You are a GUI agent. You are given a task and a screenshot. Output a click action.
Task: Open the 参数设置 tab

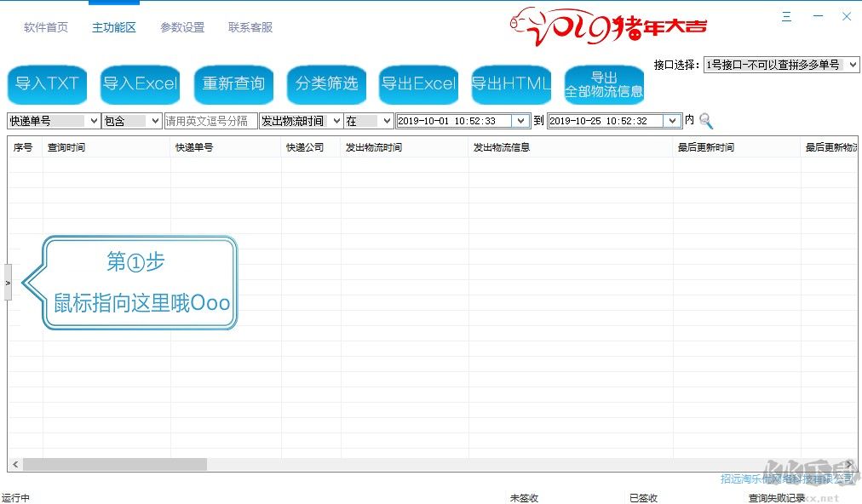[x=182, y=27]
